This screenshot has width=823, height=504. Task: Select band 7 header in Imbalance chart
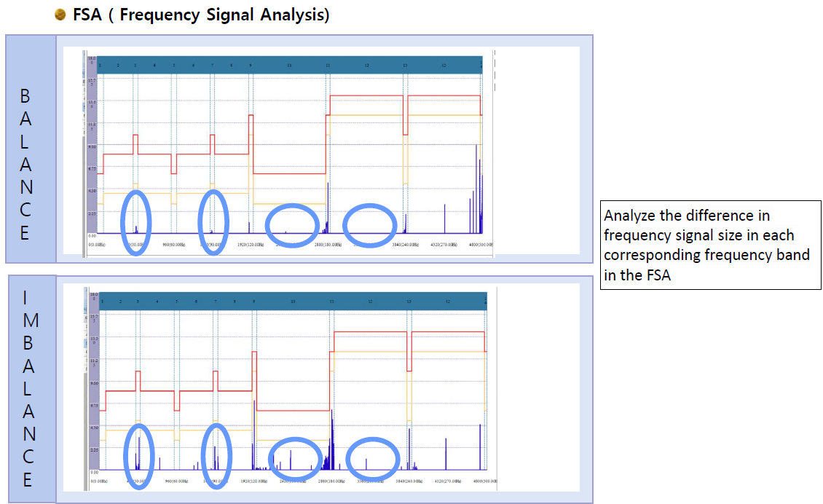pos(216,301)
